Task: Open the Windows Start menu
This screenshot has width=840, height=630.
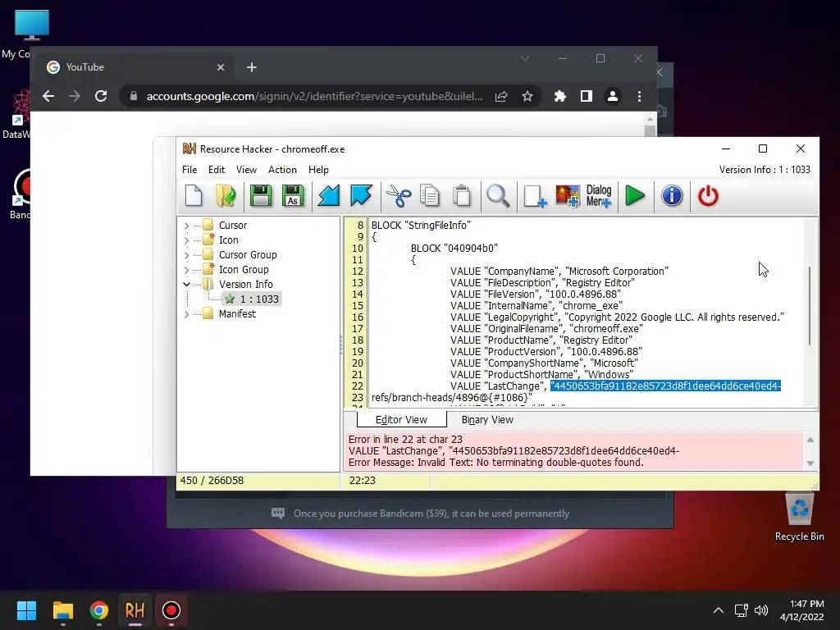Action: (26, 610)
